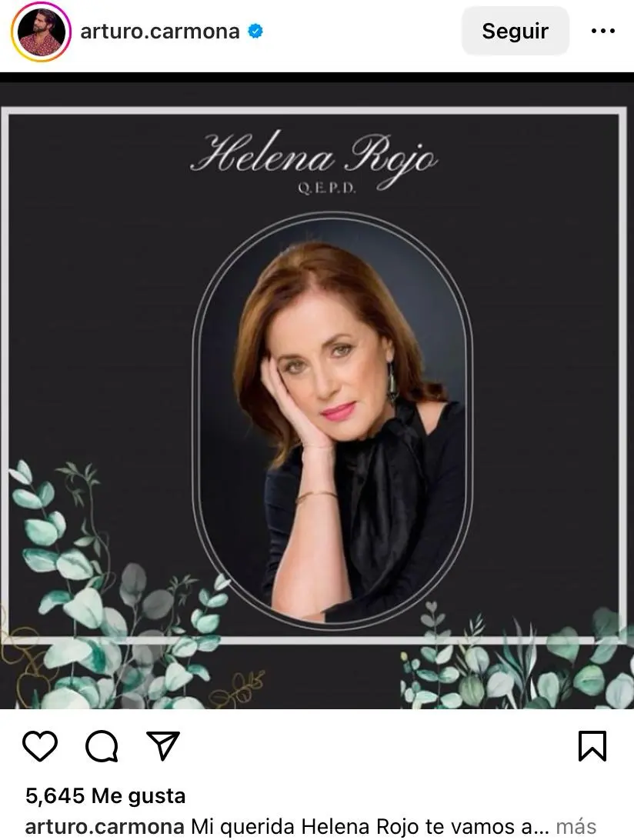Screen dimensions: 634x840
Task: Tap the oval portrait in the memorial image
Action: point(331,419)
